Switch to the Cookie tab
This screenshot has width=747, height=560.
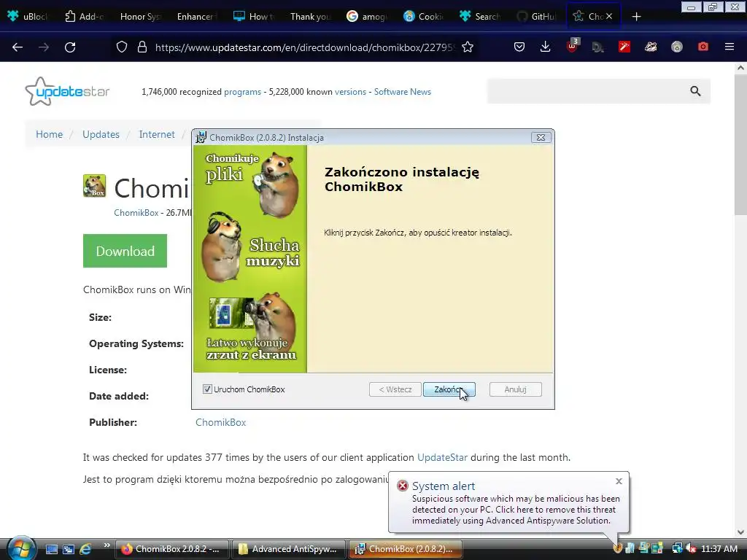pos(422,16)
